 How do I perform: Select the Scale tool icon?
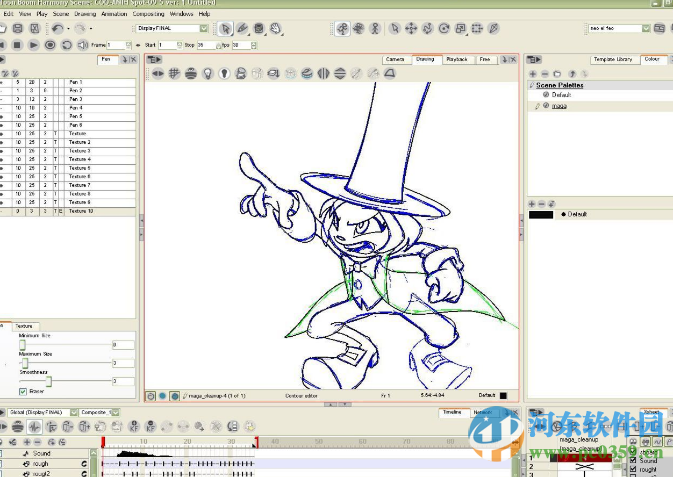coord(461,28)
